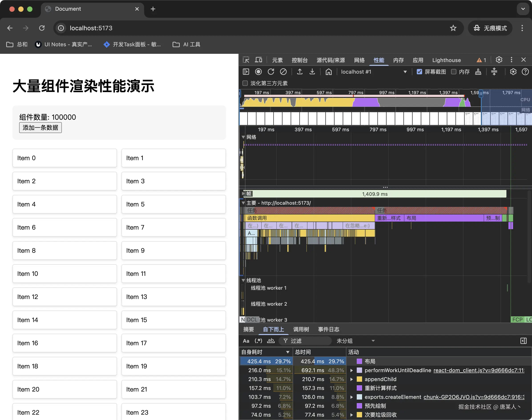Click the inspect element picker icon

pos(246,60)
